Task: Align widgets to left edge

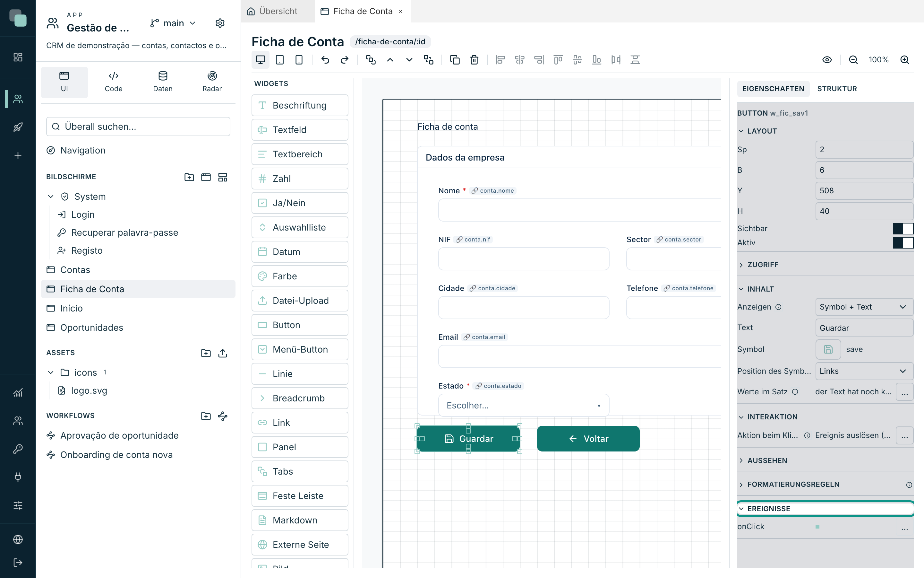Action: 500,60
